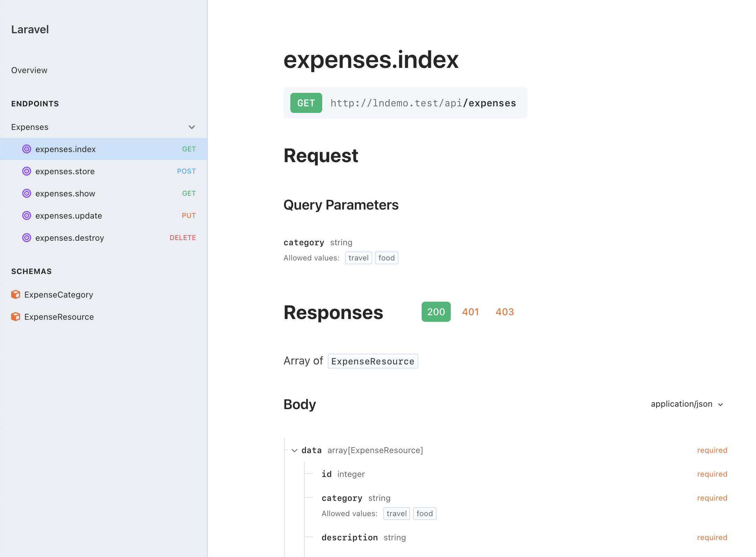This screenshot has height=557, width=756.
Task: Click the travel value under query category
Action: pos(358,258)
